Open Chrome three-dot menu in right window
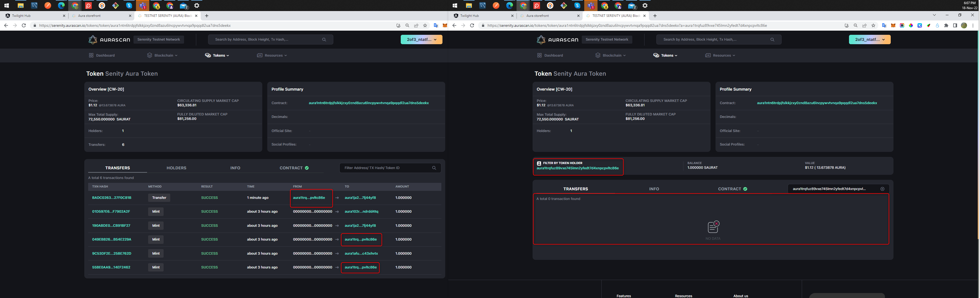Image resolution: width=980 pixels, height=298 pixels. pyautogui.click(x=973, y=25)
